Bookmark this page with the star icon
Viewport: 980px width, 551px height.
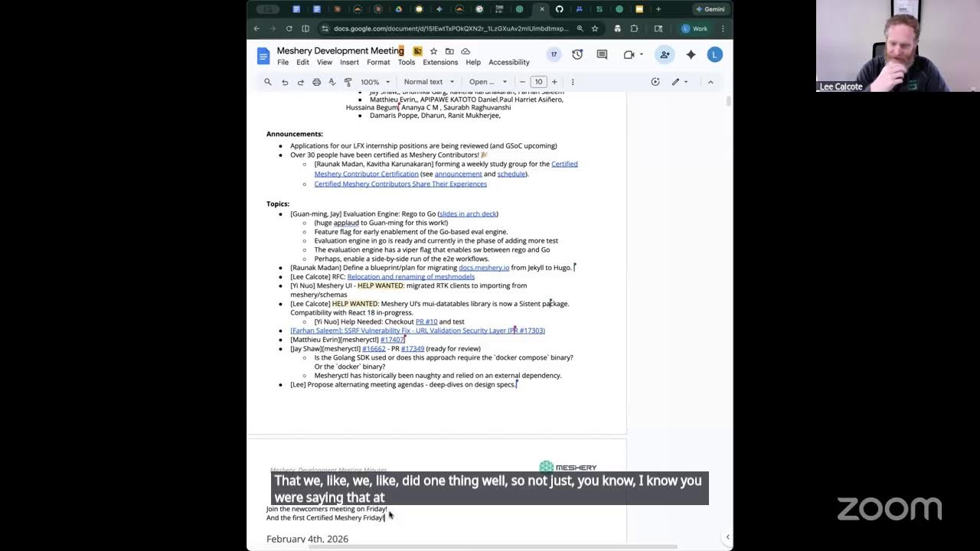coord(595,28)
